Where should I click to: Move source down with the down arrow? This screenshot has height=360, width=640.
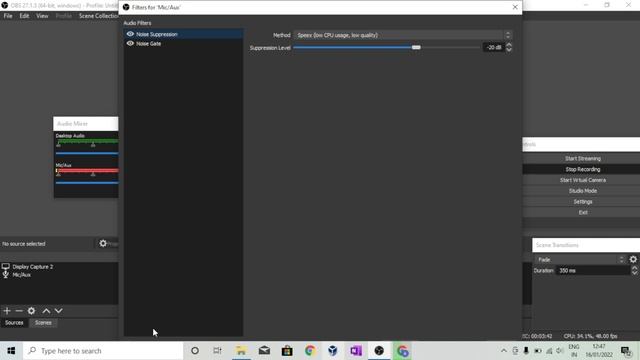coord(58,311)
